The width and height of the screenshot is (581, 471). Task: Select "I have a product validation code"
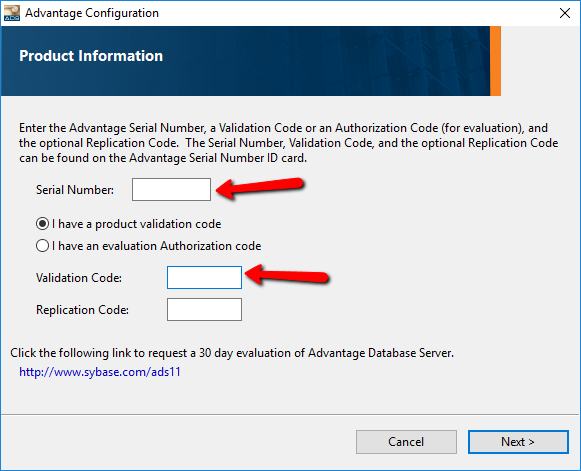pos(129,224)
